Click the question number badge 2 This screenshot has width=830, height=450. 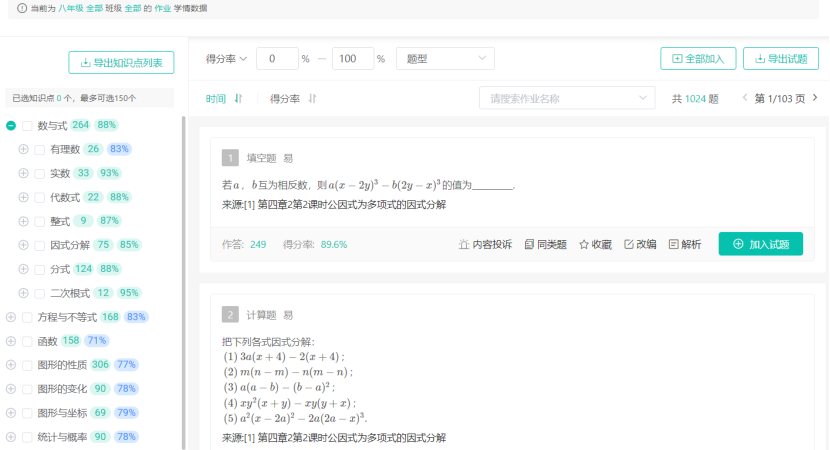pyautogui.click(x=230, y=314)
